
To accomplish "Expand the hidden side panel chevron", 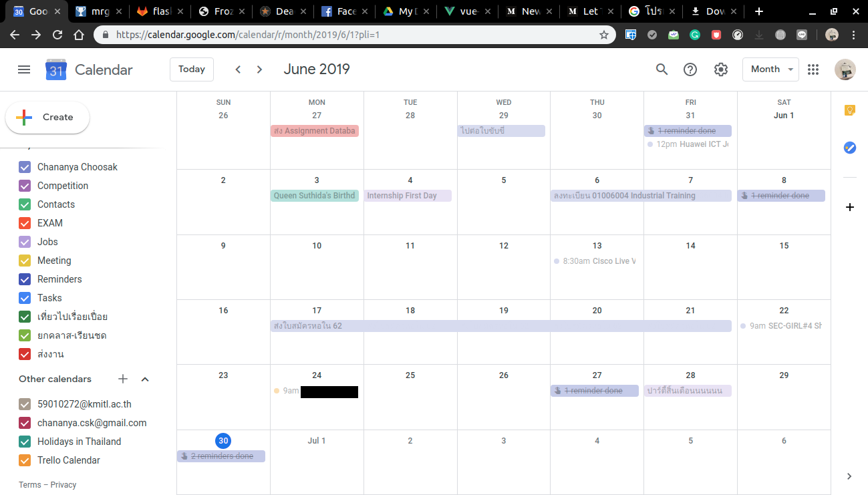I will (x=849, y=476).
